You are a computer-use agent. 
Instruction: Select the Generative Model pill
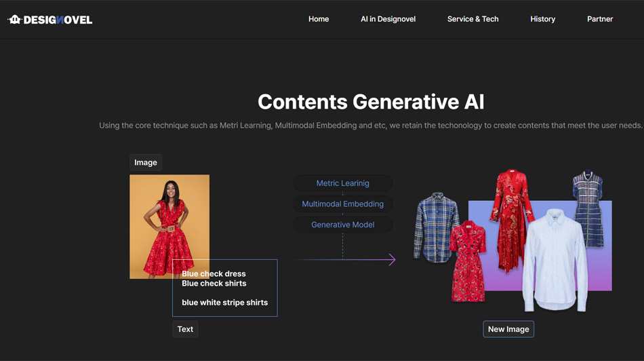coord(342,225)
